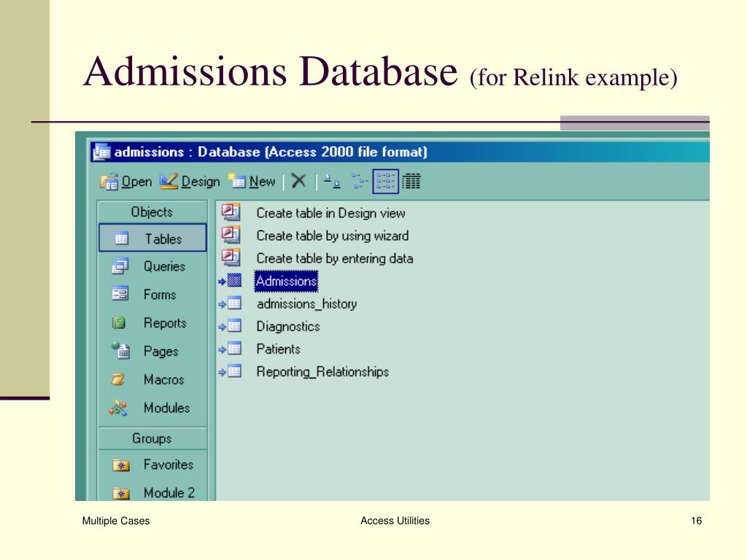Click the Groups header bar
747x560 pixels.
(x=152, y=438)
